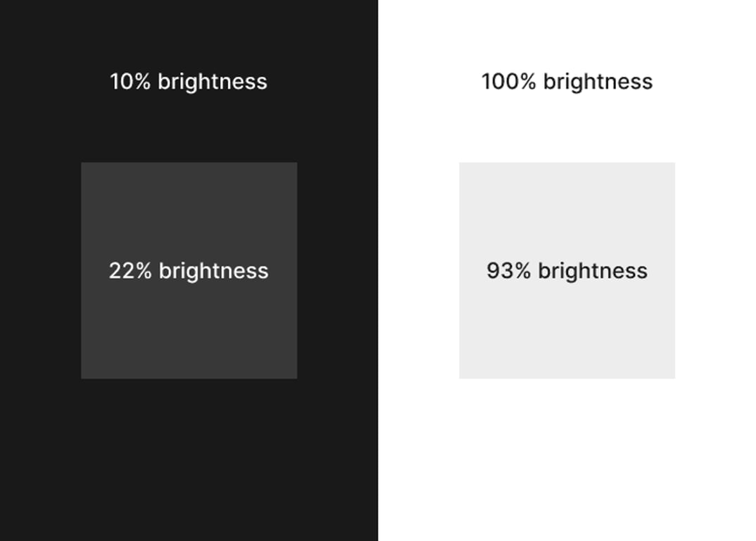Click the boundary between black and white panels
This screenshot has width=756, height=541.
[378, 282]
